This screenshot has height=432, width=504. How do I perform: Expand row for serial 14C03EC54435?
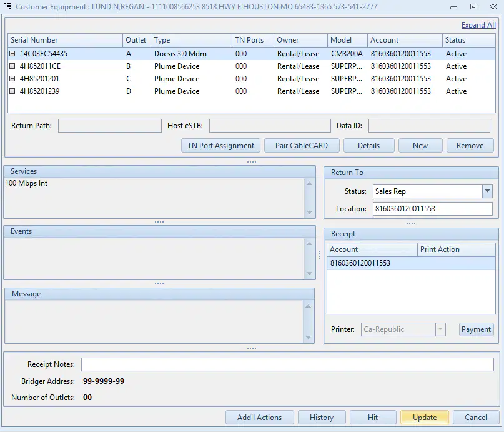click(x=12, y=53)
